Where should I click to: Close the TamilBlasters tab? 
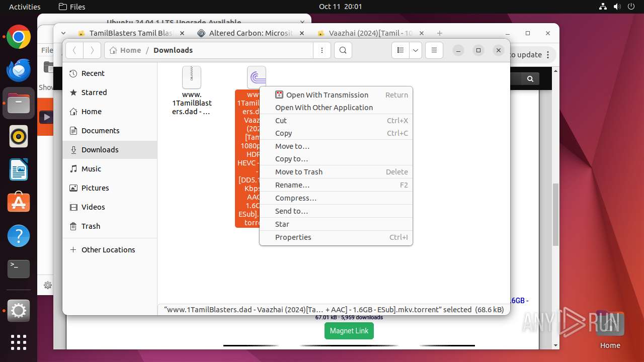tap(182, 33)
